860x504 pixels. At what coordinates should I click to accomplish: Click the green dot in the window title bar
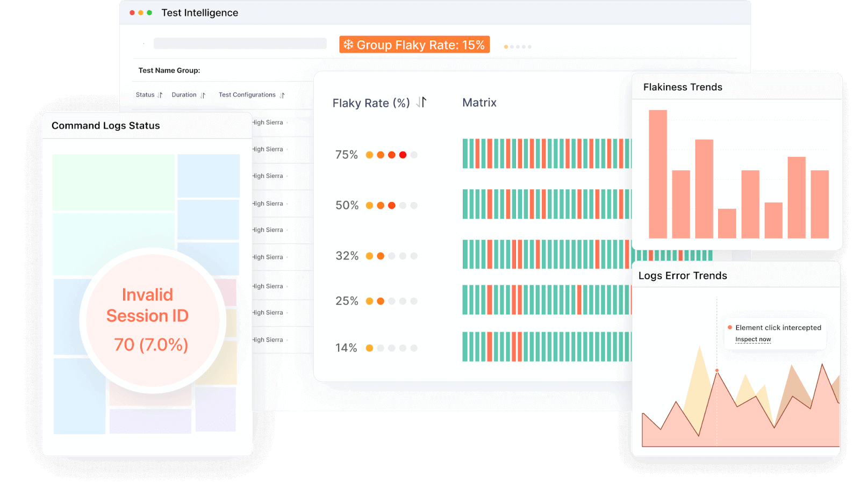[149, 12]
